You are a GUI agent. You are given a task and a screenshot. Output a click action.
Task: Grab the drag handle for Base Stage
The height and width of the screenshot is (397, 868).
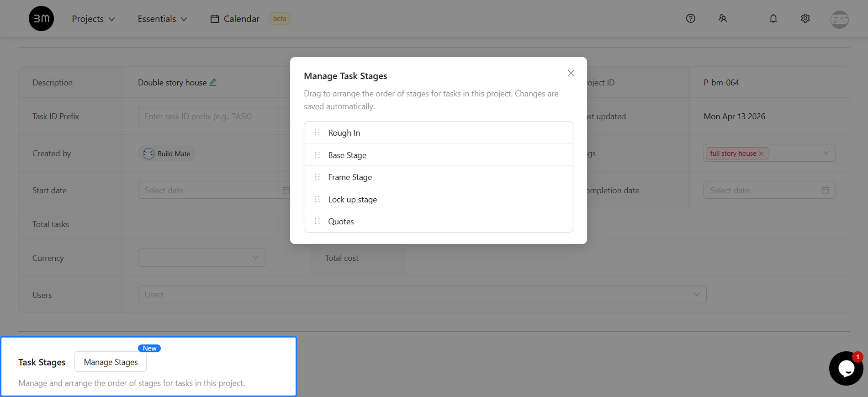click(x=318, y=155)
